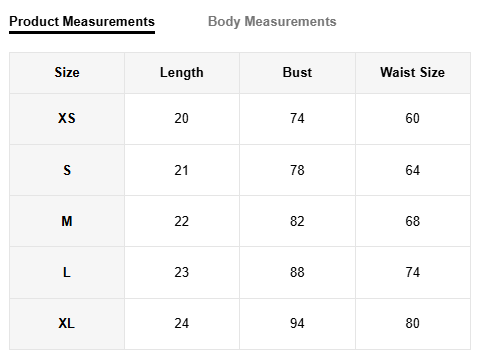Screen dimensions: 483x361
Task: Click the Waist Size column header
Action: pyautogui.click(x=413, y=72)
